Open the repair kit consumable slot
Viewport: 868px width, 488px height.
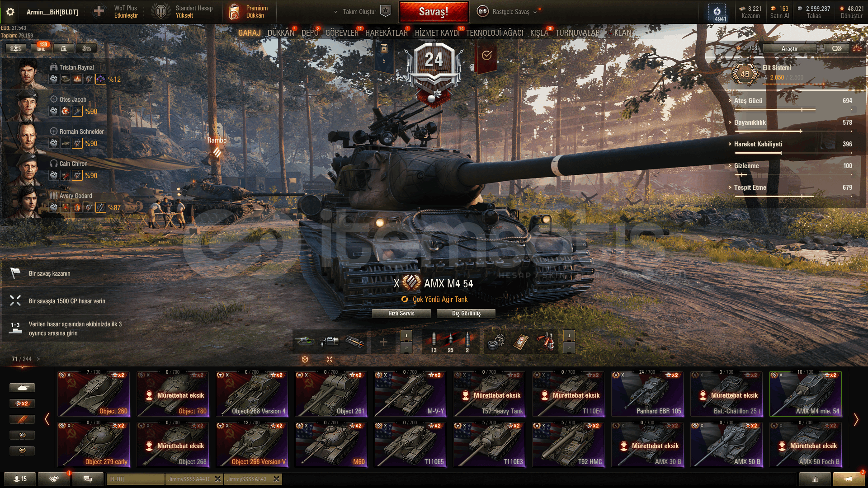(x=496, y=343)
